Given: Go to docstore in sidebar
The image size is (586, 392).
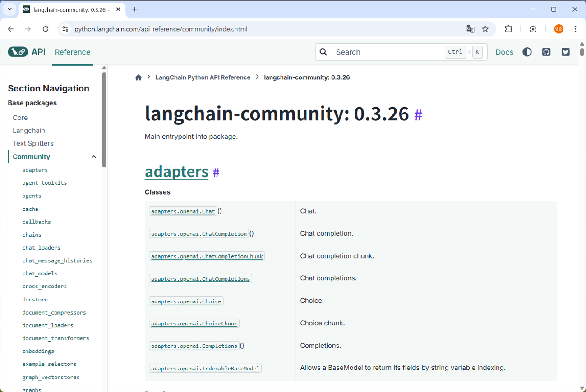Looking at the screenshot, I should click(x=35, y=300).
